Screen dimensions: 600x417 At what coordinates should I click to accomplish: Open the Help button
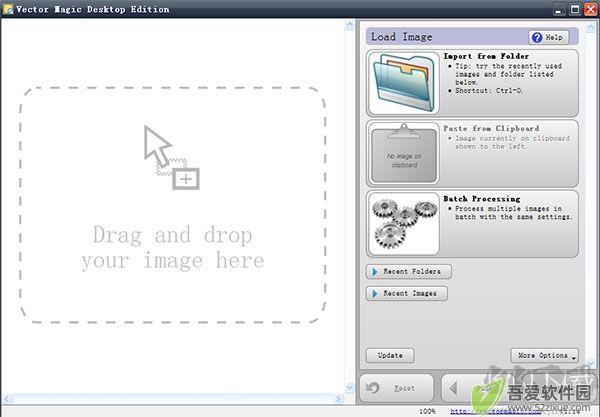point(549,37)
